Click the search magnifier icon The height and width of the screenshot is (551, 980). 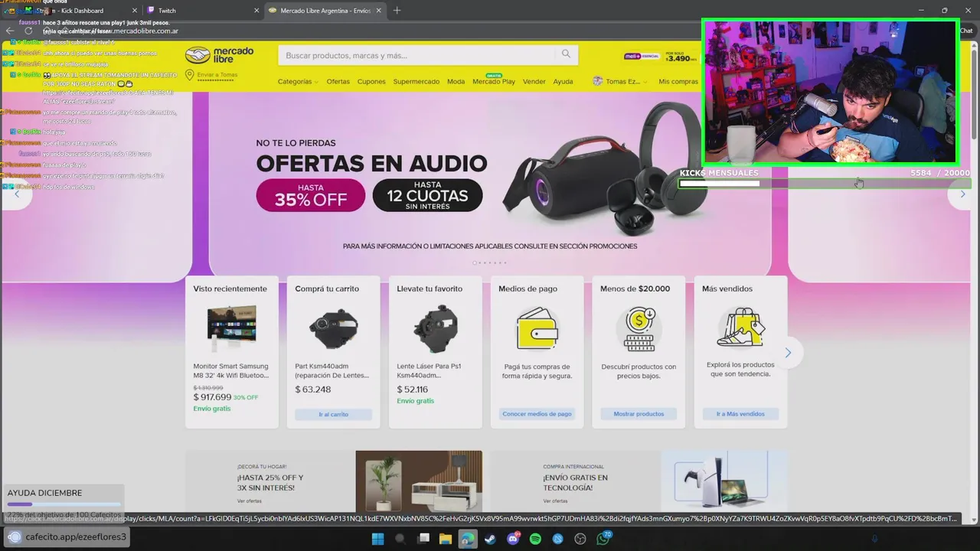pos(566,54)
